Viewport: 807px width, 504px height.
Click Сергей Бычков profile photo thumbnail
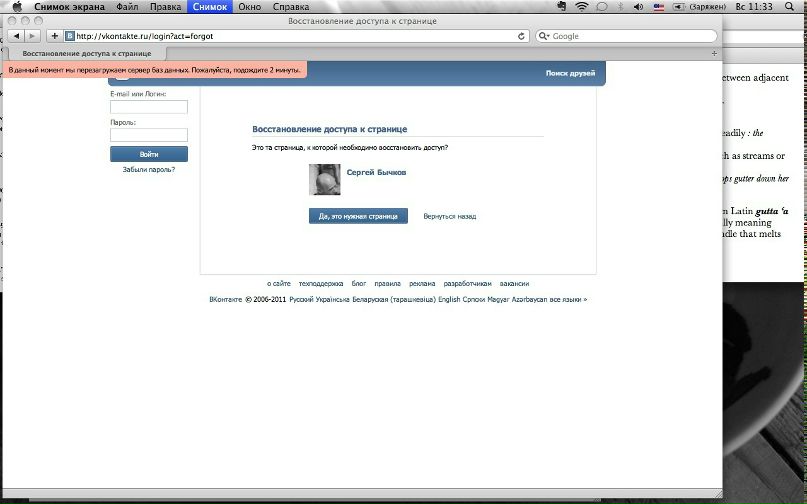[324, 180]
